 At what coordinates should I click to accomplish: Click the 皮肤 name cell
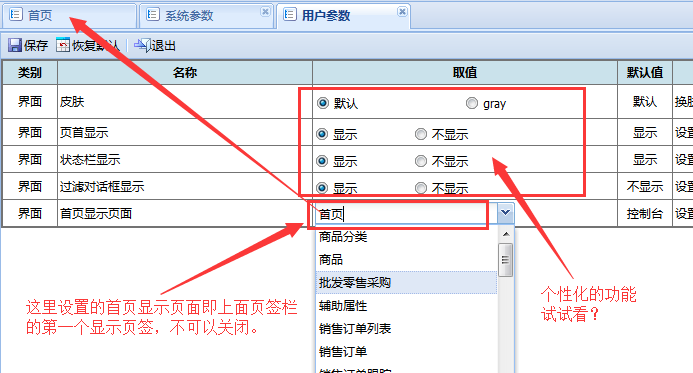(x=185, y=102)
